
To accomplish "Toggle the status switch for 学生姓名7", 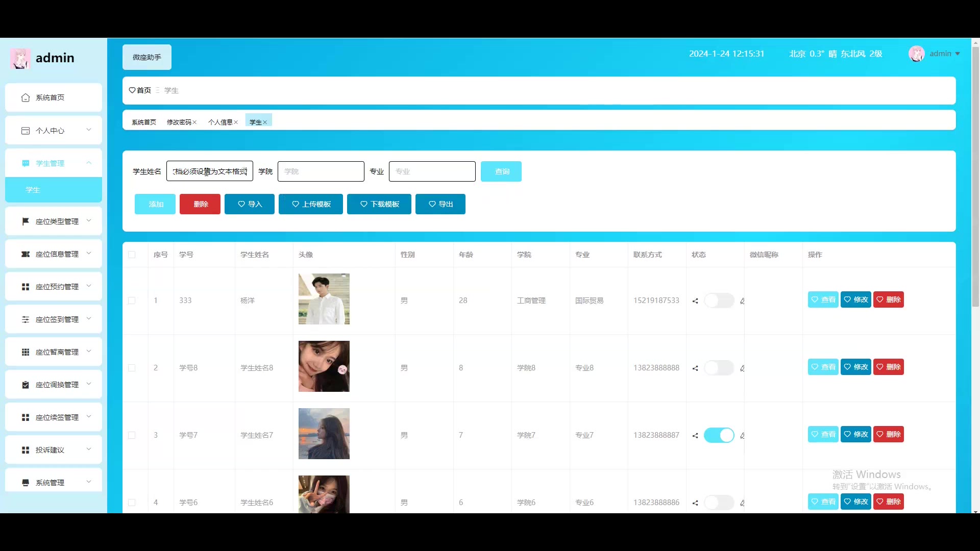I will pos(719,435).
